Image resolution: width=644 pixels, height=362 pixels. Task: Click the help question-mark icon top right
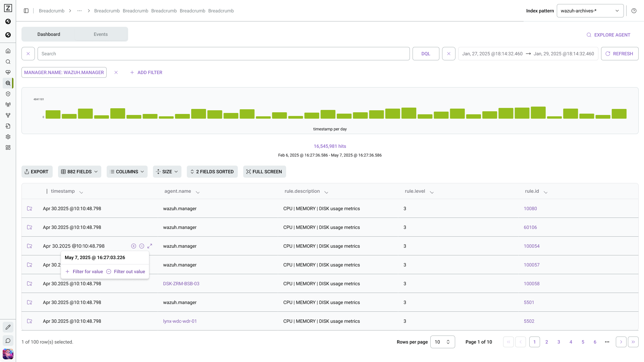click(x=634, y=11)
